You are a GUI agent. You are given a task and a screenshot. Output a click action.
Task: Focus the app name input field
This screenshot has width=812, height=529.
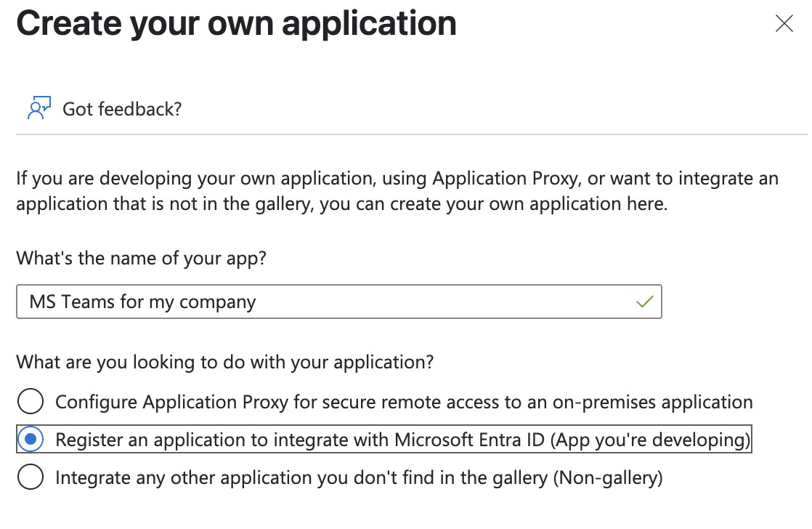(339, 302)
